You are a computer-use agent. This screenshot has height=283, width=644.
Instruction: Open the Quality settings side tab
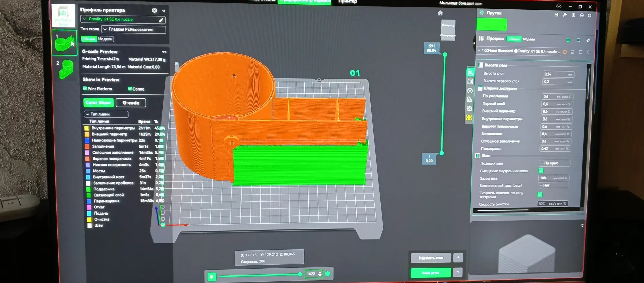(x=470, y=72)
